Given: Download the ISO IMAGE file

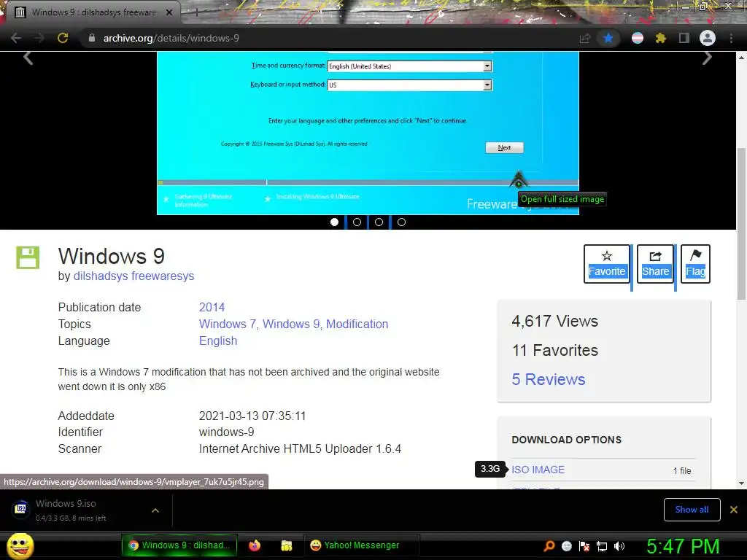Looking at the screenshot, I should point(538,470).
